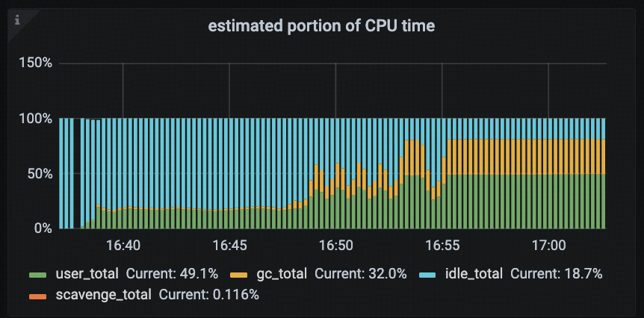The image size is (644, 318).
Task: Open the 'estimated portion of CPU time' panel title menu
Action: [x=321, y=27]
